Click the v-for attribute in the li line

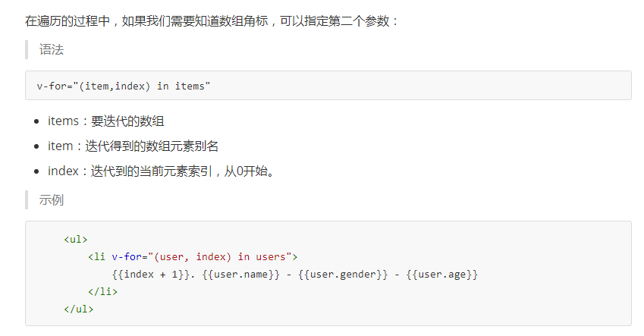coord(128,256)
